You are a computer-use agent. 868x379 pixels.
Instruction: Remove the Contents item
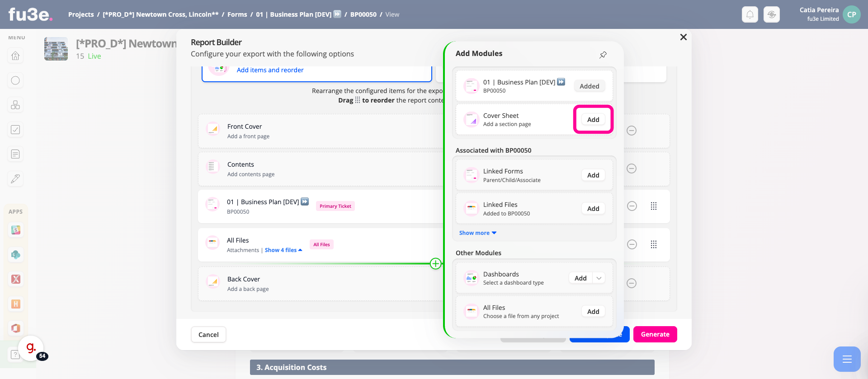(x=632, y=168)
